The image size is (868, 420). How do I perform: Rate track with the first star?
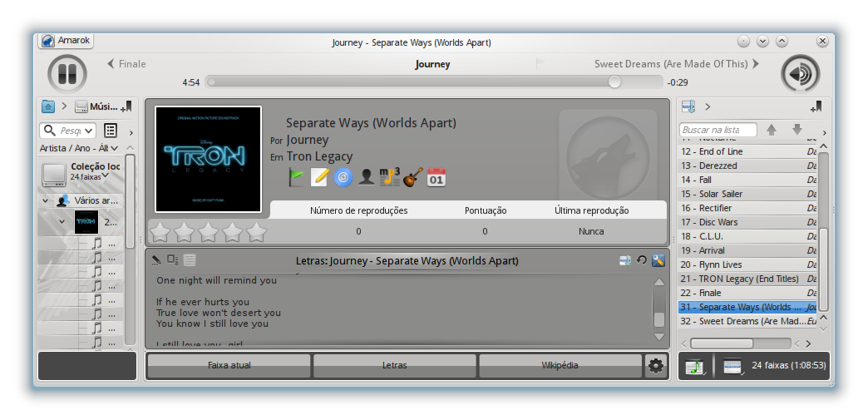[x=160, y=231]
